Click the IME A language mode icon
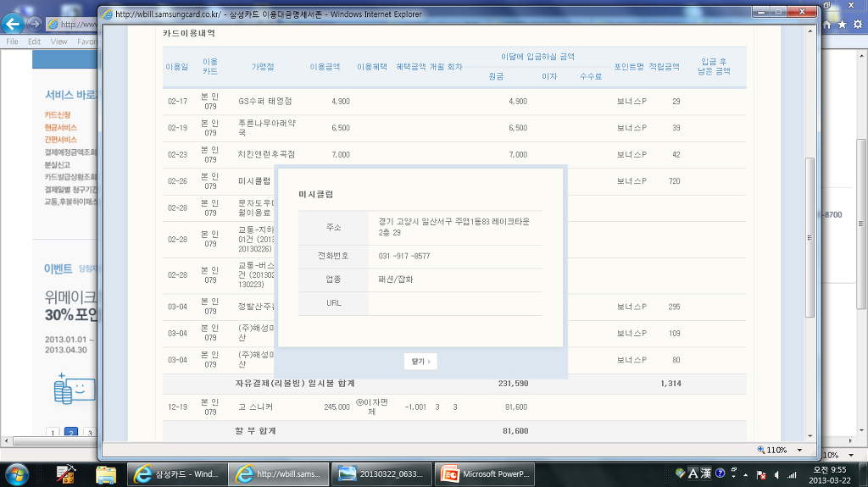 (x=693, y=473)
